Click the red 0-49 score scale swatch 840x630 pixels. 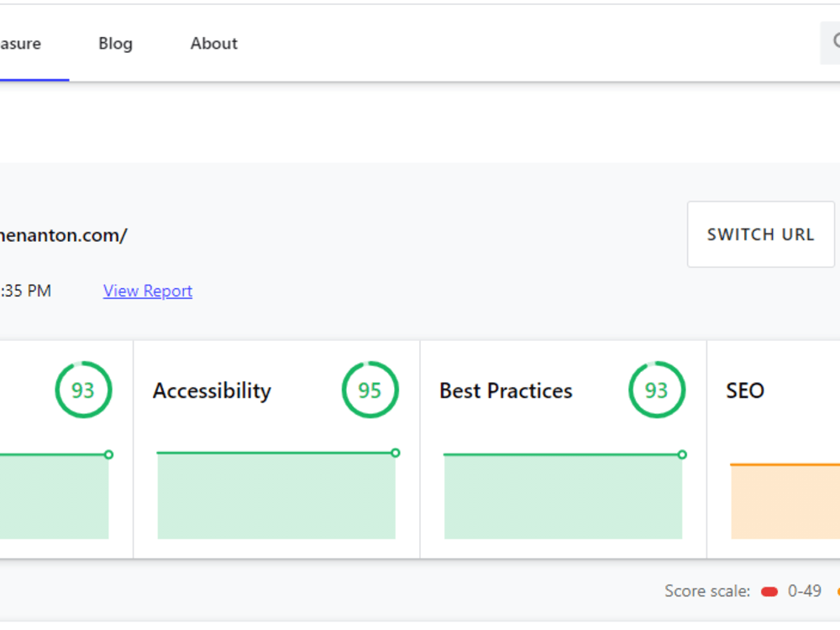[x=769, y=591]
